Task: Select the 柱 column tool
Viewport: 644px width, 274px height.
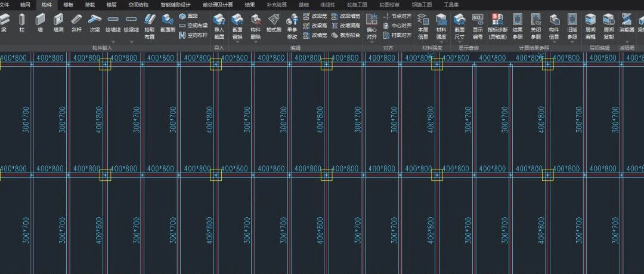Action: click(x=22, y=23)
